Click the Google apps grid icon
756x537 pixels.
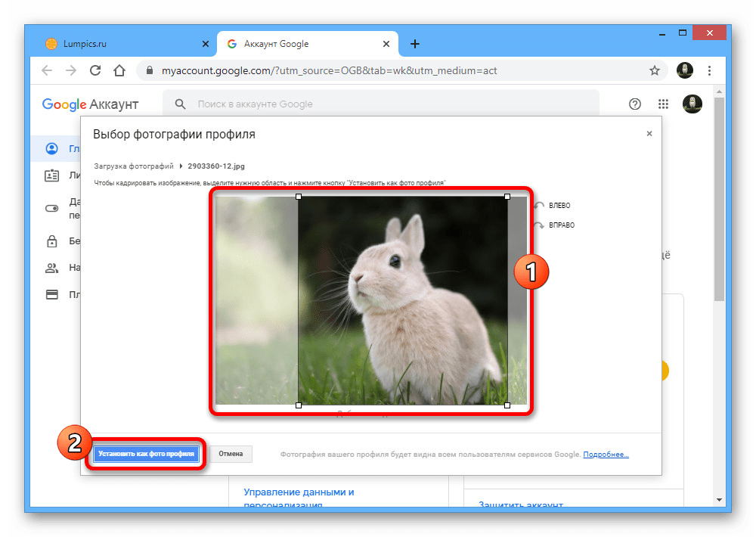pyautogui.click(x=663, y=104)
